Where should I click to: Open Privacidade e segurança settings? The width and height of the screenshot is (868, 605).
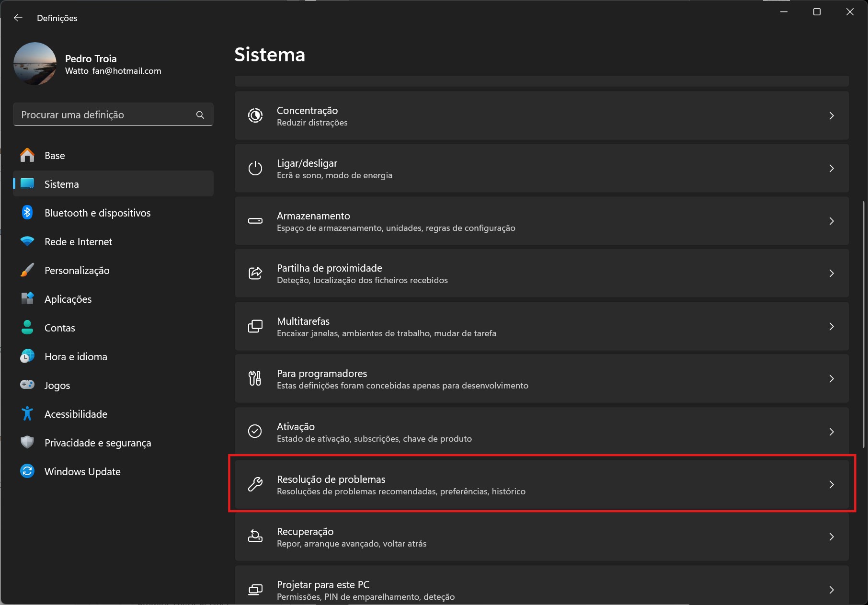pos(113,443)
